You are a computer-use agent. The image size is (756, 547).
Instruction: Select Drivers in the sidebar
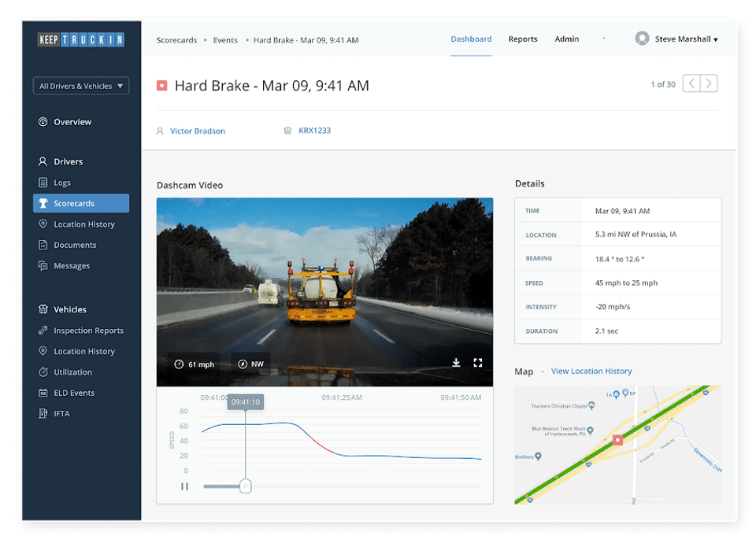68,161
